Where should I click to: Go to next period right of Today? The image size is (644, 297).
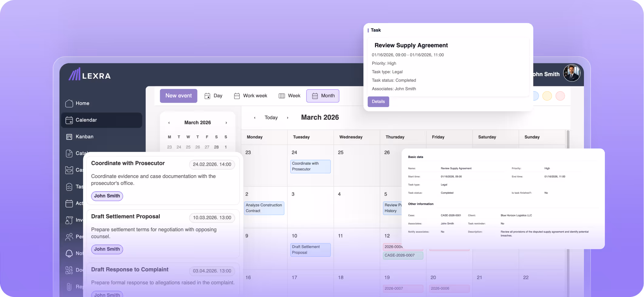pyautogui.click(x=288, y=118)
